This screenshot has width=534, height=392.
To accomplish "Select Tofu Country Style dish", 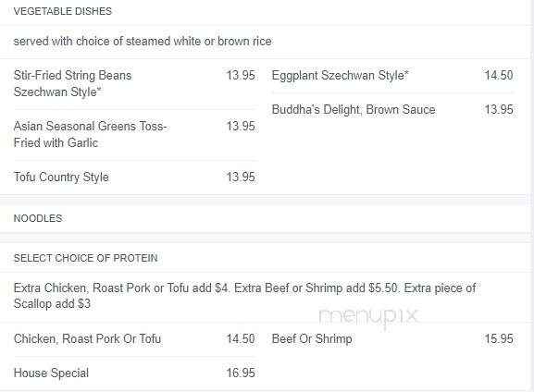I will coord(61,177).
